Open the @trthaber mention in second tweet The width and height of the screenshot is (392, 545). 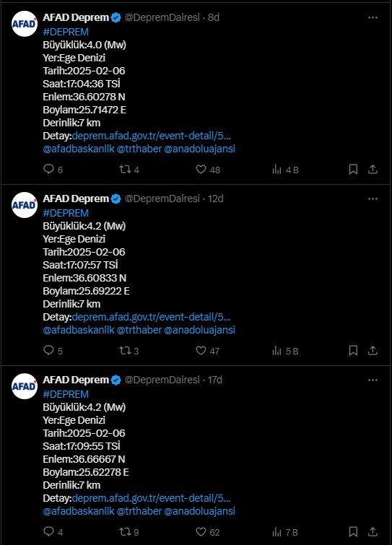coord(139,330)
